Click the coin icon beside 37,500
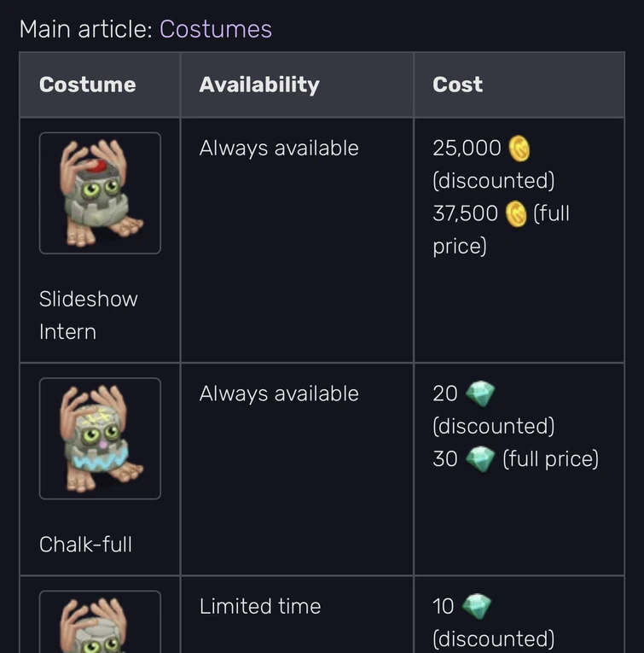Screen dimensions: 644x653 [515, 213]
